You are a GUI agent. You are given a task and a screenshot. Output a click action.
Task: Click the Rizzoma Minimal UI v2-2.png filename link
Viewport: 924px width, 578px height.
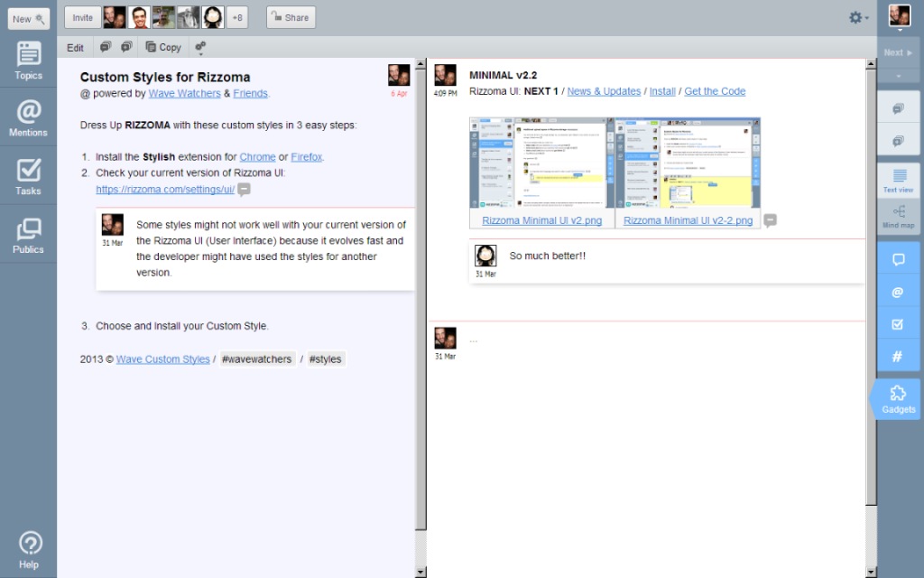(688, 220)
